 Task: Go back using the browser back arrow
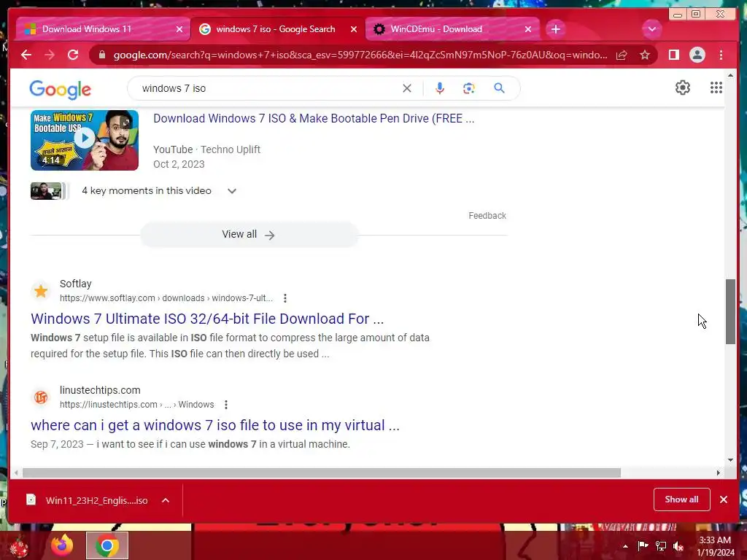pyautogui.click(x=26, y=55)
